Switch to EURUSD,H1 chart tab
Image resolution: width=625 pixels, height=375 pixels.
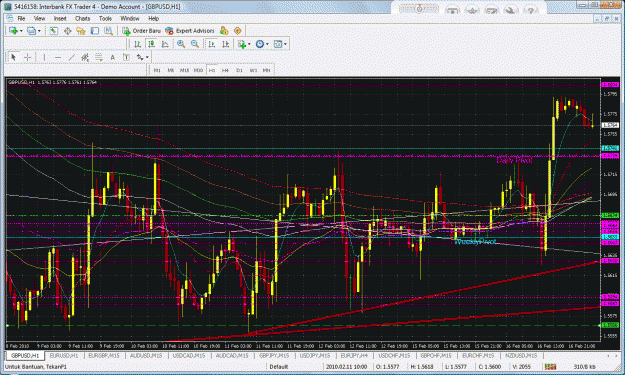click(x=64, y=355)
